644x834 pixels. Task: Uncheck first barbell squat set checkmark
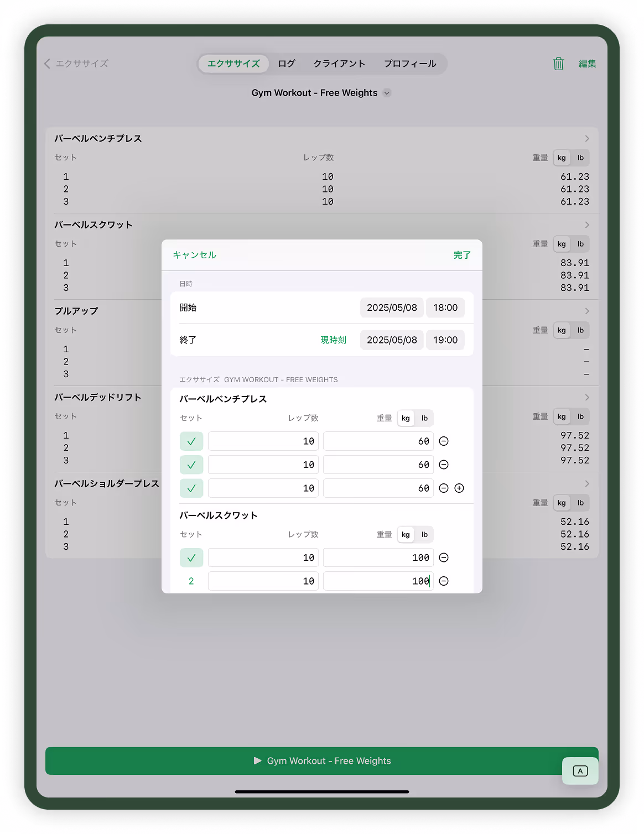[191, 557]
